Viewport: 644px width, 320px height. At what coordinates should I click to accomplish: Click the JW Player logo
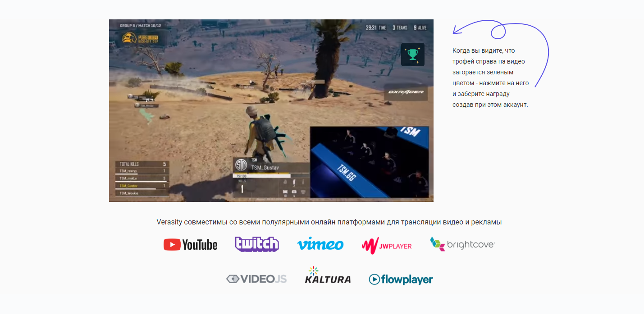(x=387, y=246)
